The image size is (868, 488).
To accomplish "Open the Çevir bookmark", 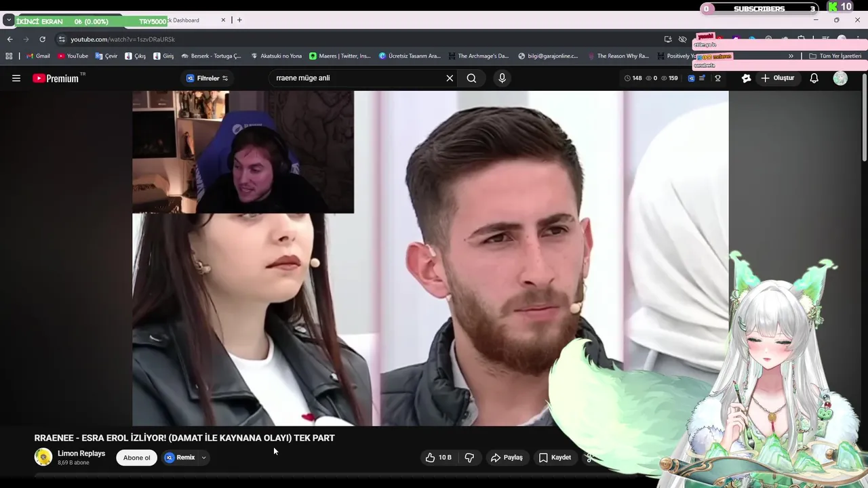I will pos(106,56).
